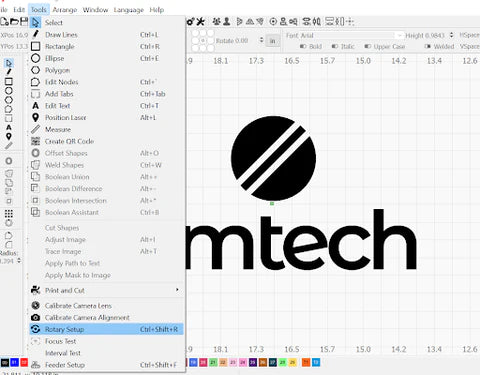Screen dimensions: 480x375
Task: Open the Create QR Code icon entry
Action: (36, 141)
